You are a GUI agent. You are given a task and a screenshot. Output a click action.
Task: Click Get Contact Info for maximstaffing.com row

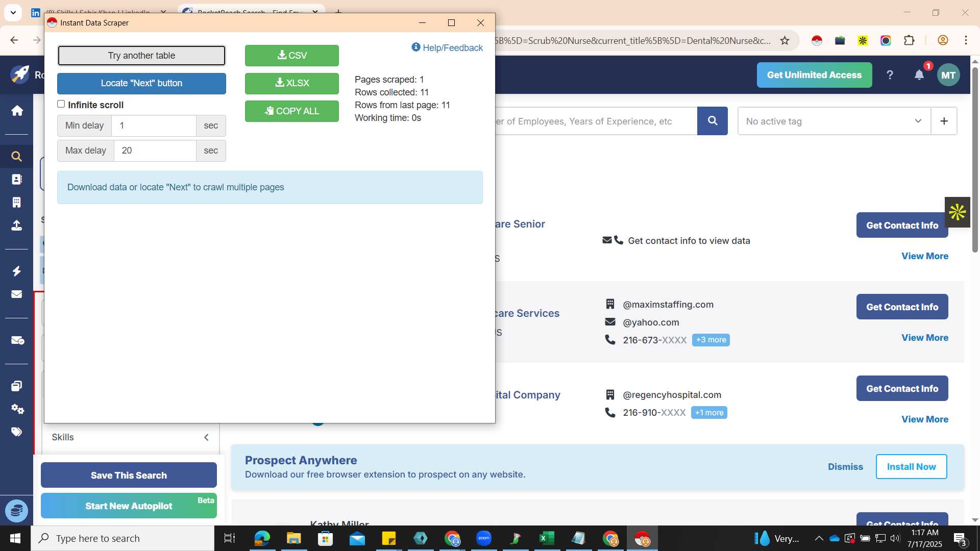point(902,307)
